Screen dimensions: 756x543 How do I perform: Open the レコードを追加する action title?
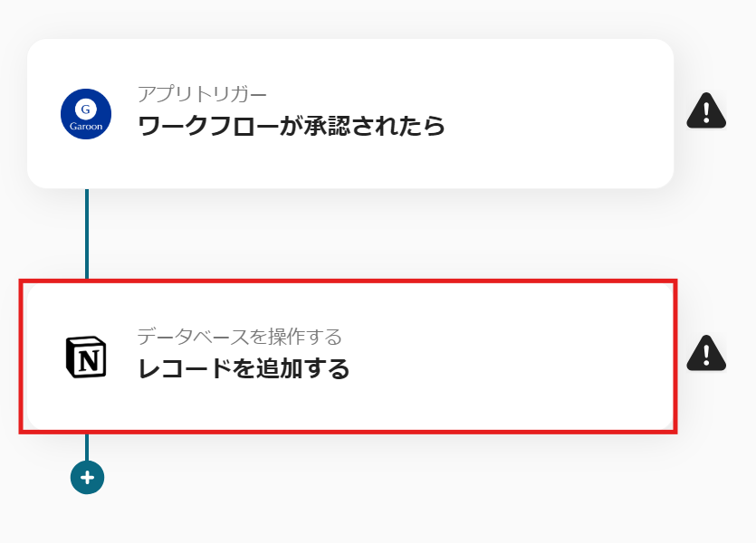(x=244, y=368)
